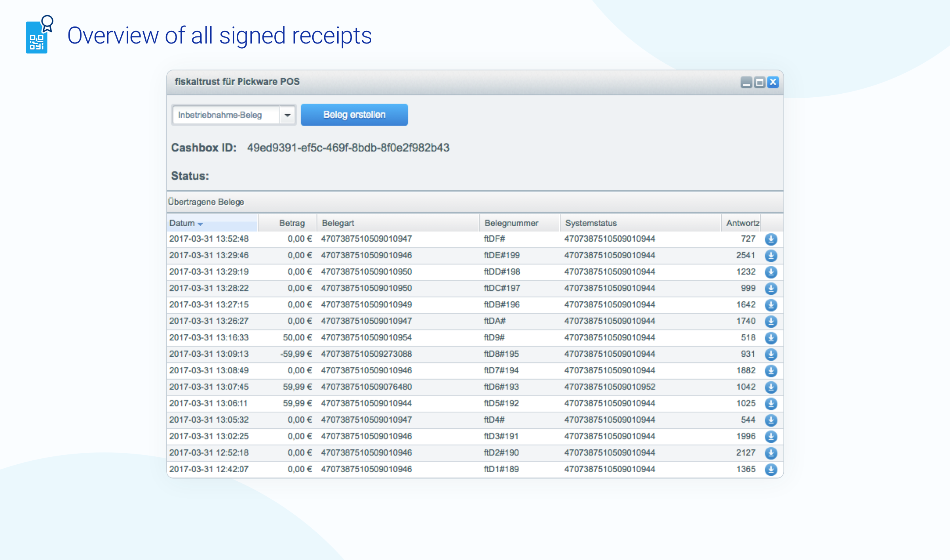Download receipt ftD7#194

point(771,371)
